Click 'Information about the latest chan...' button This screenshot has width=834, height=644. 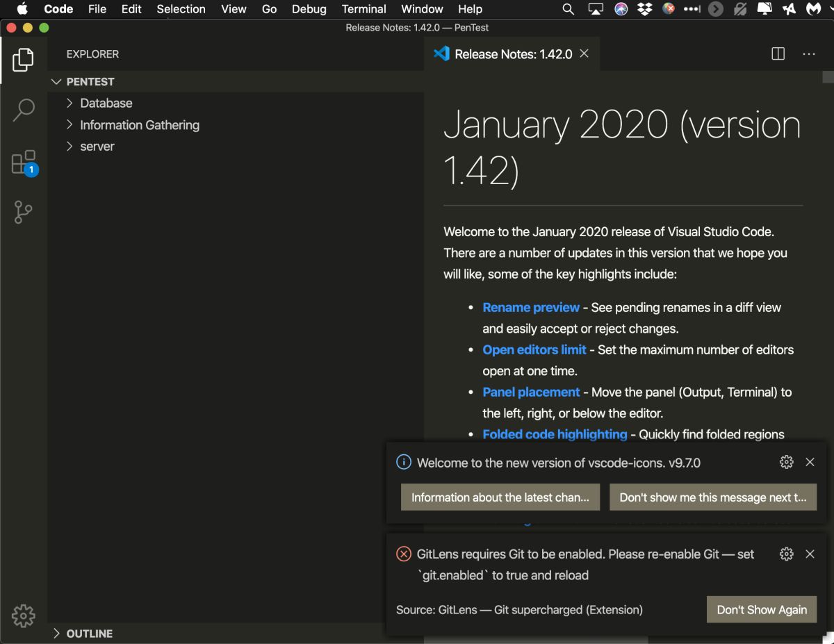point(500,497)
